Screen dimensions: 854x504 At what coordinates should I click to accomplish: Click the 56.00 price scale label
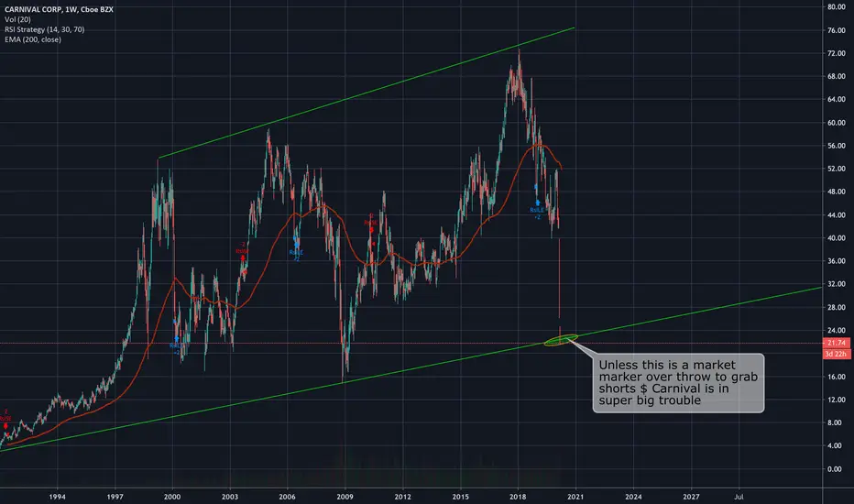tap(837, 146)
